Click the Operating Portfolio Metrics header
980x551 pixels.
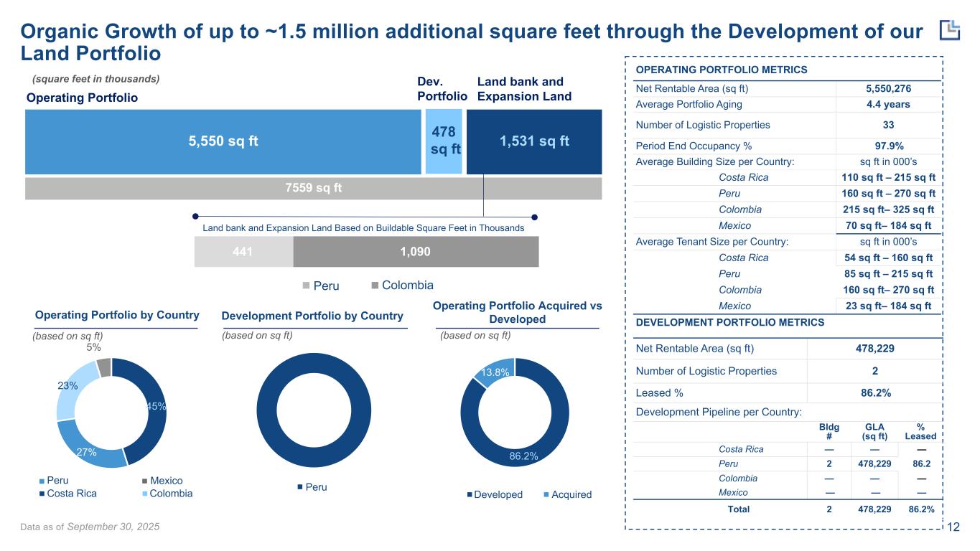(x=722, y=70)
